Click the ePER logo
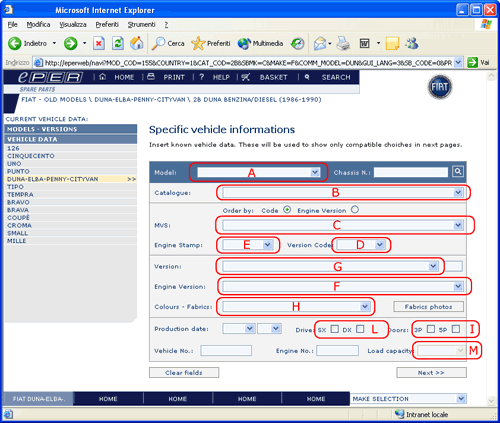500x423 pixels. [x=50, y=77]
